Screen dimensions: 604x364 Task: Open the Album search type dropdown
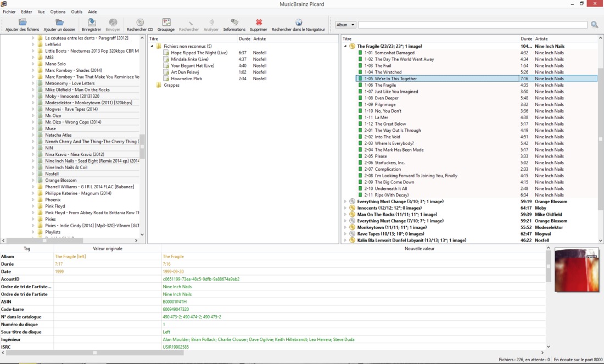(345, 25)
